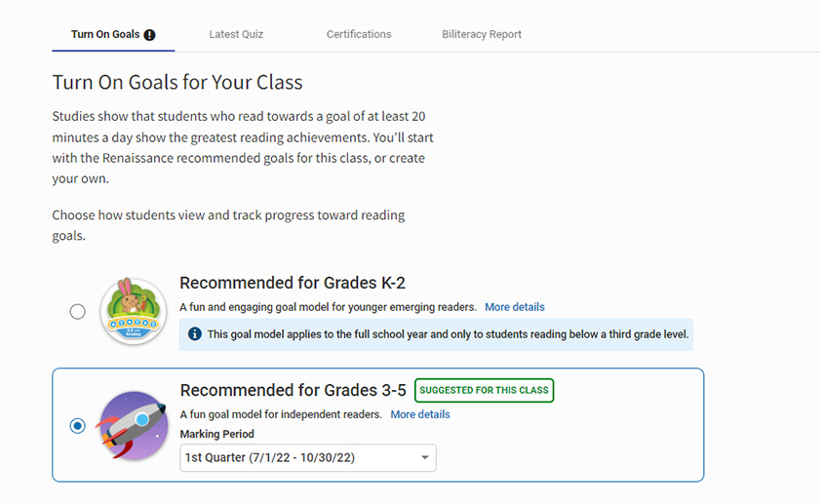Click the full school year info banner
The height and width of the screenshot is (504, 822).
[436, 334]
